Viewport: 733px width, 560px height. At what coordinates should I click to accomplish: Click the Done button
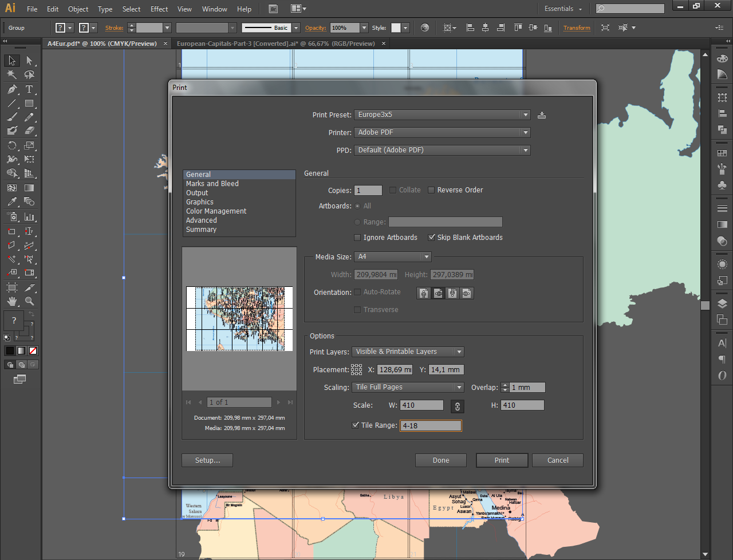pyautogui.click(x=440, y=460)
